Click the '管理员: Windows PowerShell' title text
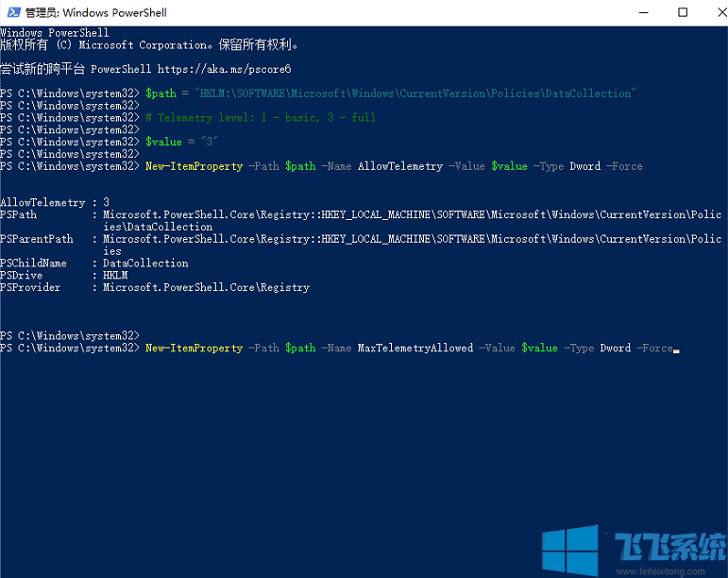 tap(96, 13)
